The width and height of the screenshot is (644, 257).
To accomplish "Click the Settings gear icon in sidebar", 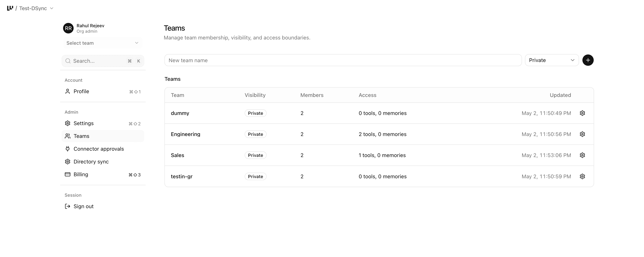I will tap(68, 123).
